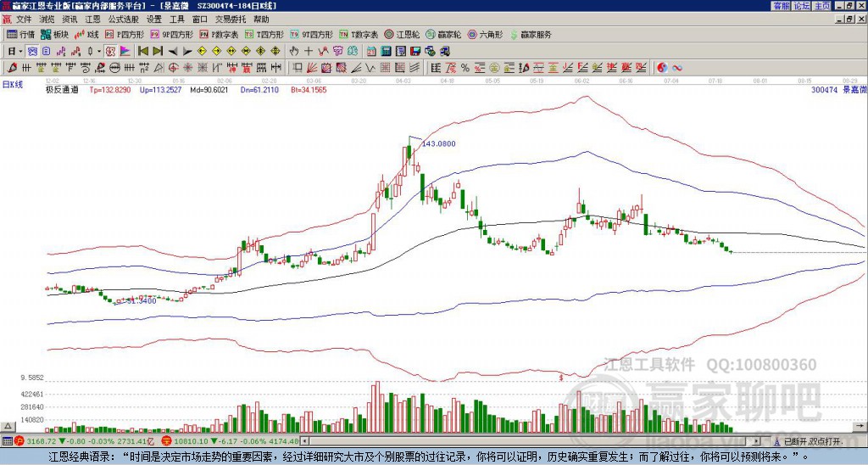Open the 文件 menu
This screenshot has height=465, width=868.
click(x=24, y=20)
